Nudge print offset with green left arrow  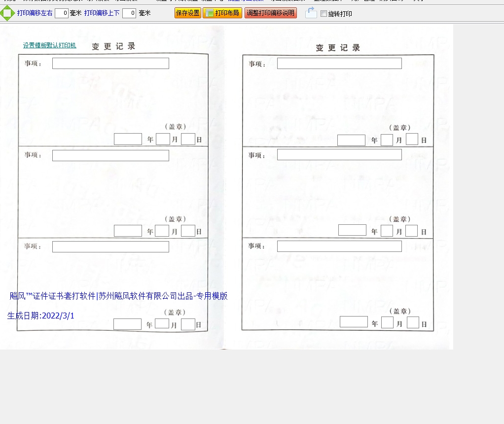[x=2, y=13]
